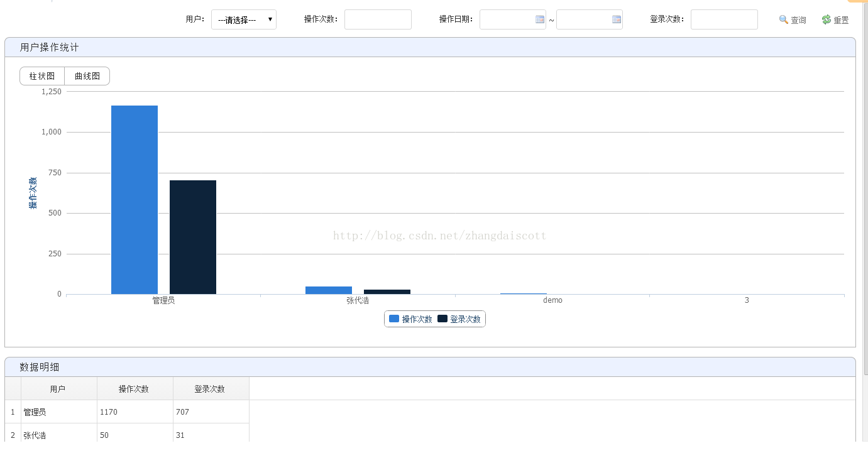Click the green refresh icon on 重置
This screenshot has width=868, height=458.
click(827, 19)
